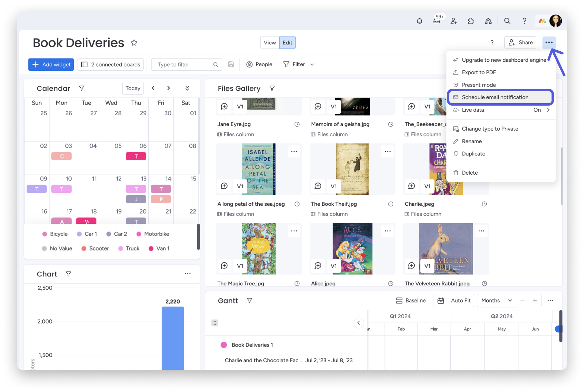Image resolution: width=584 pixels, height=392 pixels.
Task: Open Months timescale dropdown in Gantt
Action: (497, 300)
